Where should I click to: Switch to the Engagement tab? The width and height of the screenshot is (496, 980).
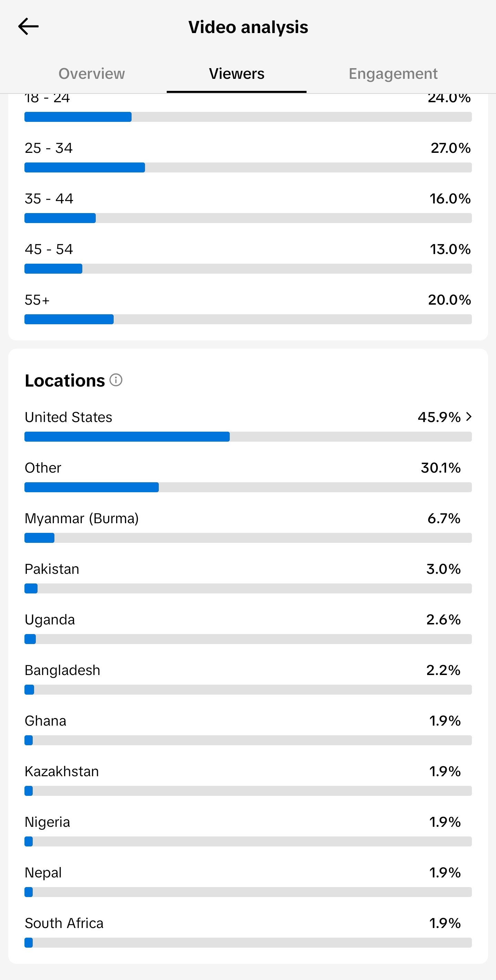coord(393,73)
